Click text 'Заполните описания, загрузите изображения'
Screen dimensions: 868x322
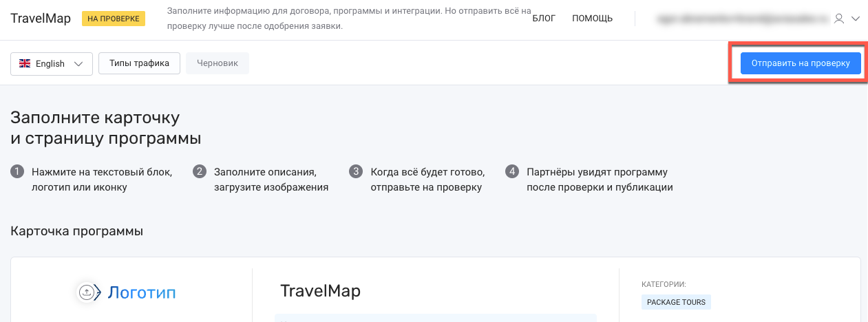271,180
